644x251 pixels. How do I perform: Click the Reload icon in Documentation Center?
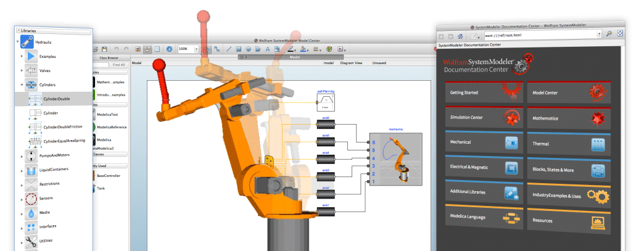621,33
